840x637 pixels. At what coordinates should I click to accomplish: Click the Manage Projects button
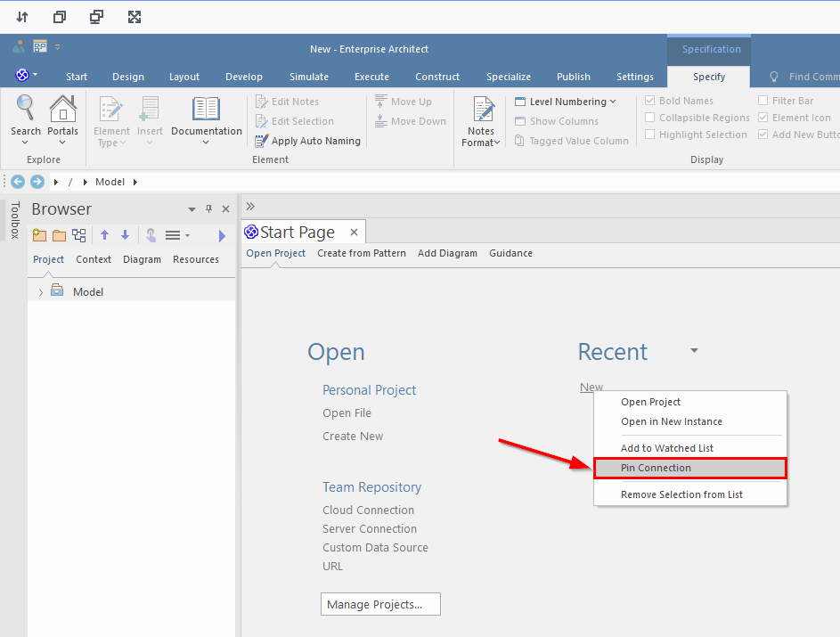(380, 604)
